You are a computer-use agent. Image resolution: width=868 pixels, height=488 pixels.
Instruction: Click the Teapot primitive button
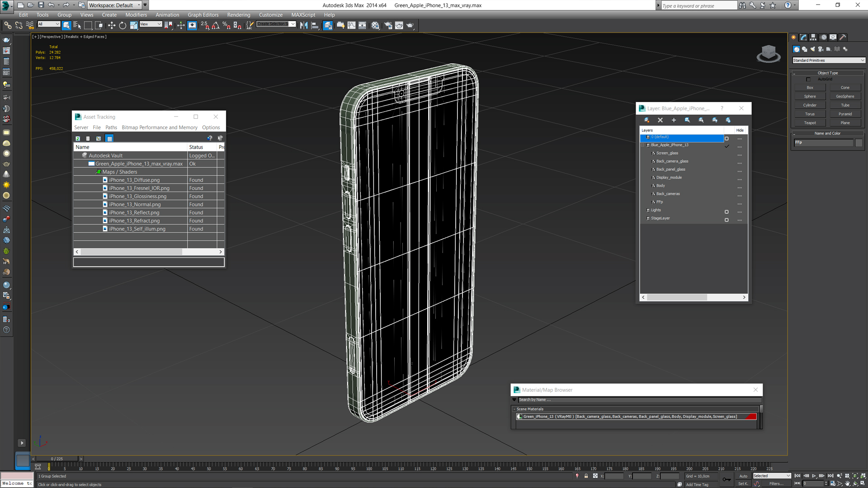point(810,123)
